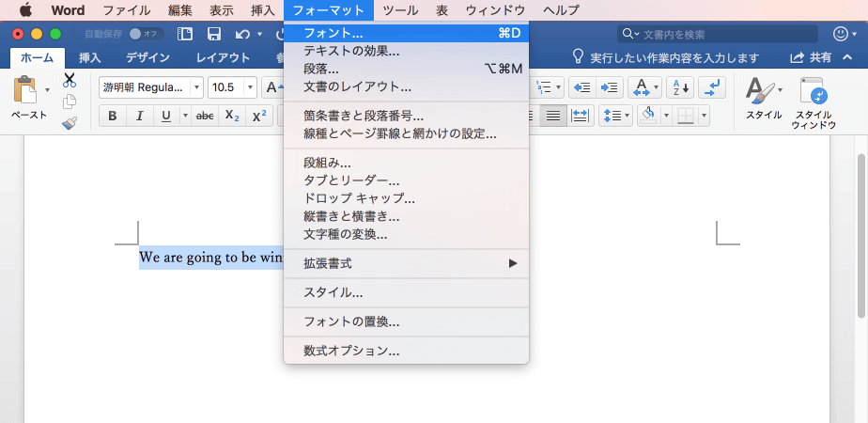This screenshot has width=868, height=423.
Task: Click the strikethrough abc icon
Action: click(x=205, y=117)
